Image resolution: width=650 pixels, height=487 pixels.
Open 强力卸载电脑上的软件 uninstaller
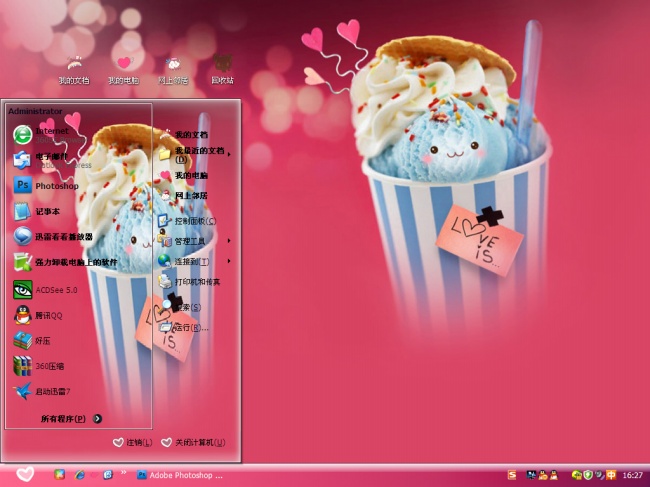click(65, 262)
